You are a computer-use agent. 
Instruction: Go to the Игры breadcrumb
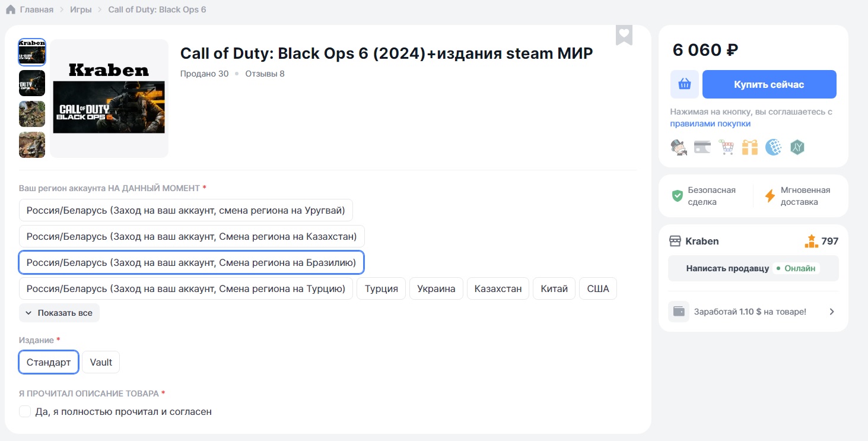coord(81,9)
